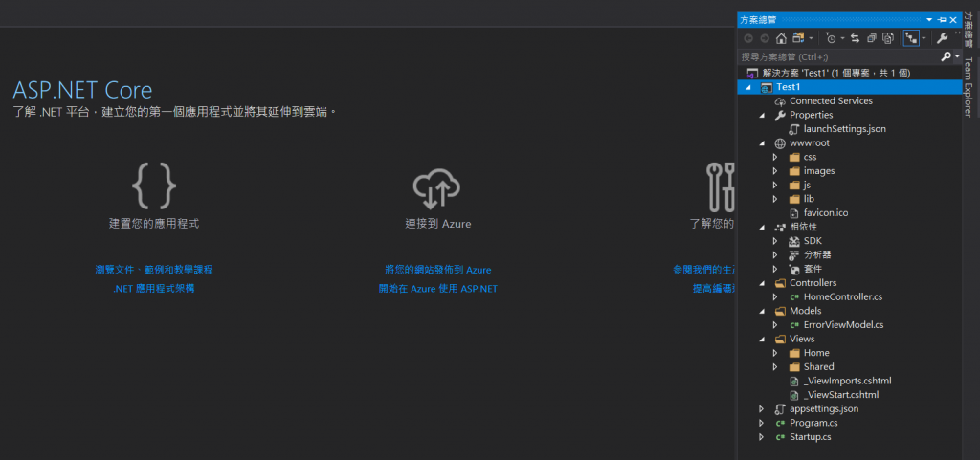Open dropdown beside the switch views icon
Image resolution: width=980 pixels, height=460 pixels.
811,38
